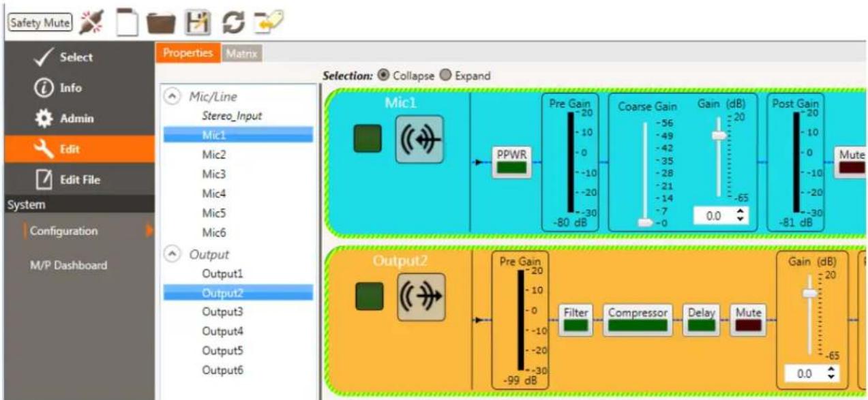The height and width of the screenshot is (400, 868).
Task: Toggle the Output2 Filter button
Action: point(576,320)
